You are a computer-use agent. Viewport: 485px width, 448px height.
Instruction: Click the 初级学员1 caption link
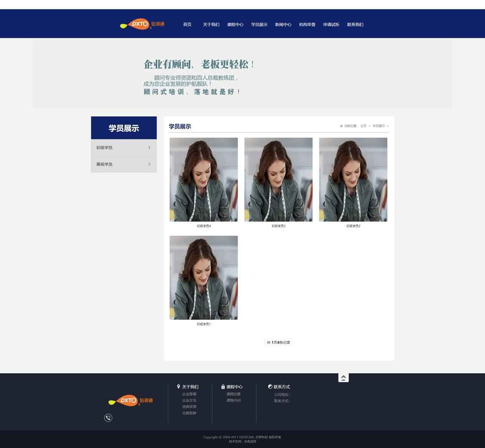[x=203, y=324]
